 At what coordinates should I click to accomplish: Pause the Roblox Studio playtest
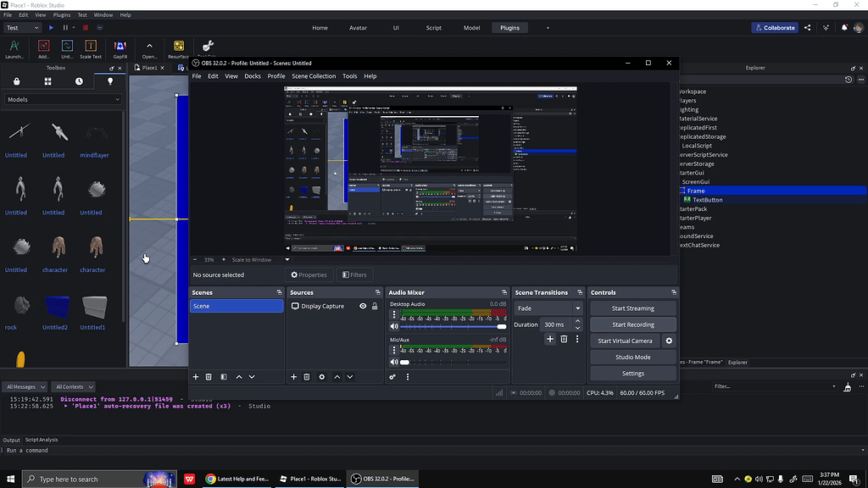point(65,28)
